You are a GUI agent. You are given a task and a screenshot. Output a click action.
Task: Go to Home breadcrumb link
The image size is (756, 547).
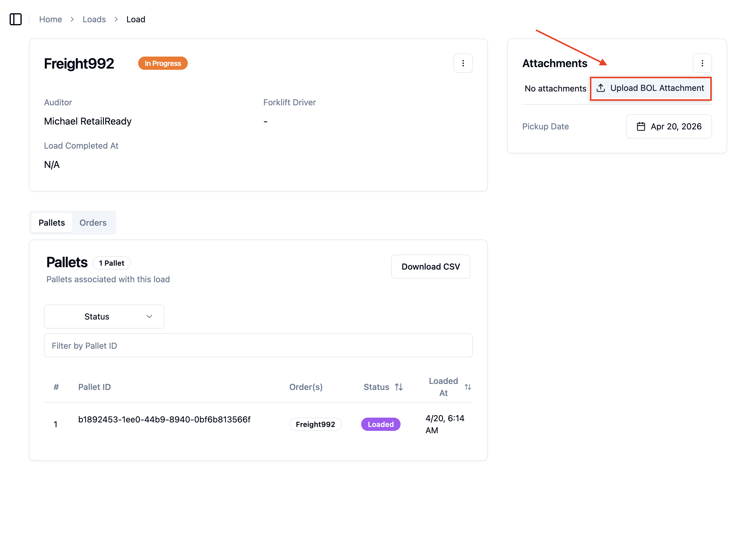coord(51,19)
